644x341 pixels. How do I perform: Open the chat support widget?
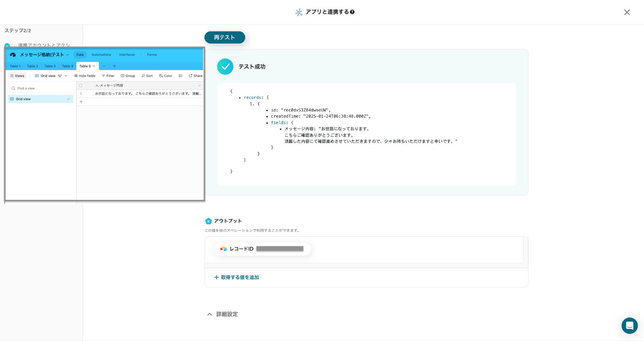tap(629, 326)
